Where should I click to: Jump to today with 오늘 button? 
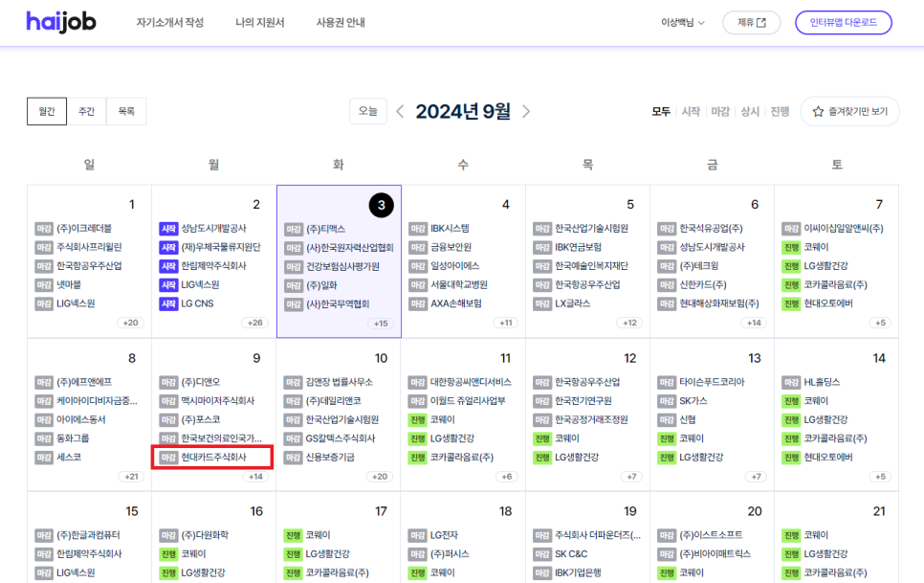pos(367,111)
